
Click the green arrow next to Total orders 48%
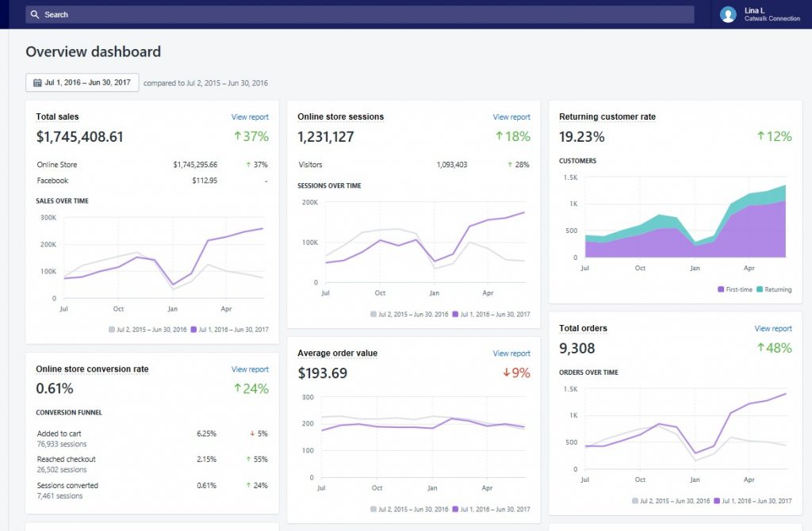[x=761, y=348]
